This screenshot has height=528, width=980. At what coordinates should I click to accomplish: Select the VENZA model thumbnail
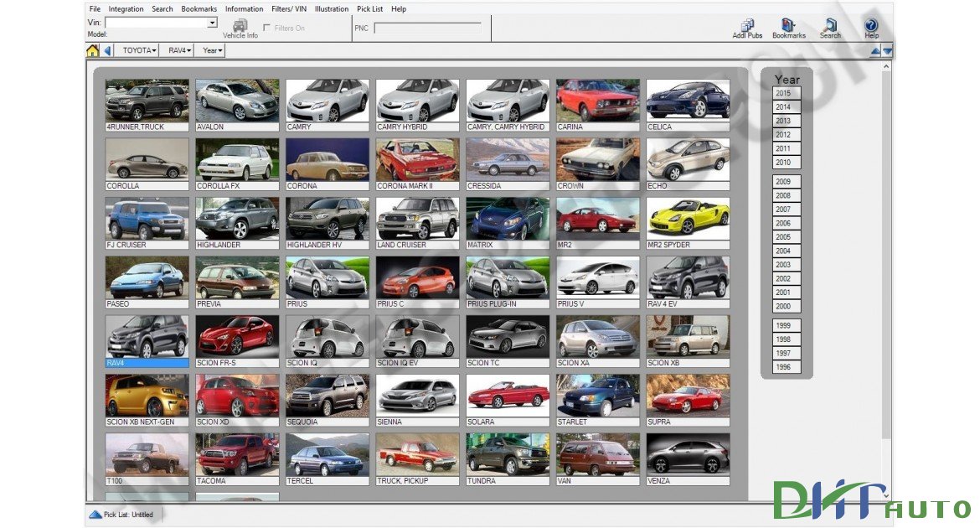[688, 459]
